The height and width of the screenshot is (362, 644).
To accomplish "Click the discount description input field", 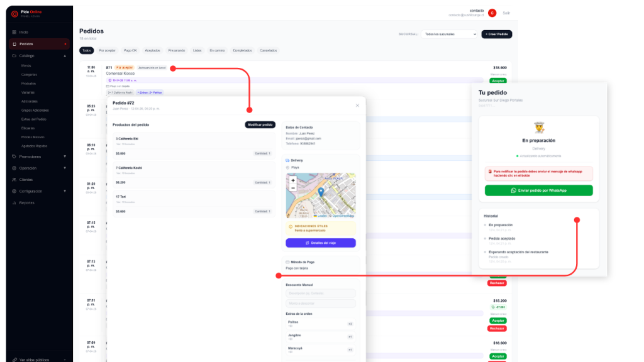I will click(321, 293).
